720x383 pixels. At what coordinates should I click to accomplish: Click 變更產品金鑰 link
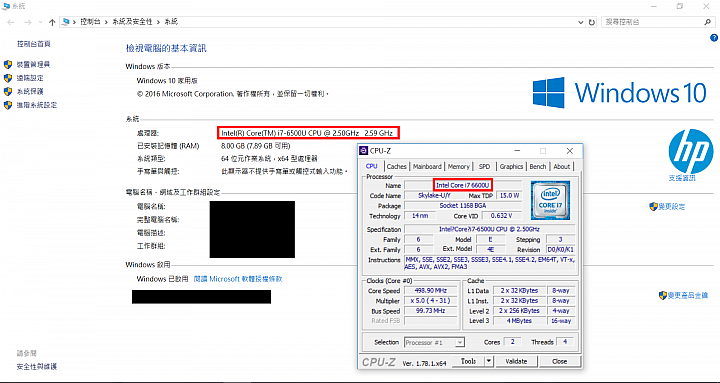(x=687, y=295)
